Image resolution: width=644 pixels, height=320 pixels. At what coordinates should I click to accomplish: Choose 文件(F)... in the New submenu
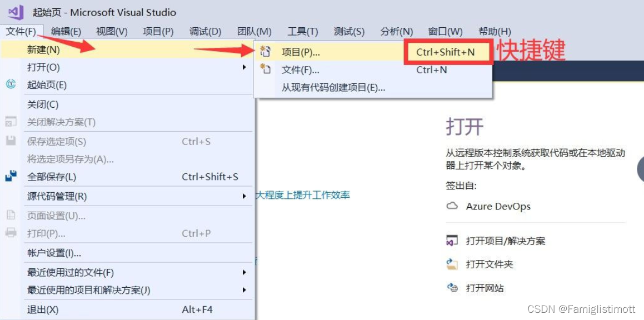(x=373, y=70)
